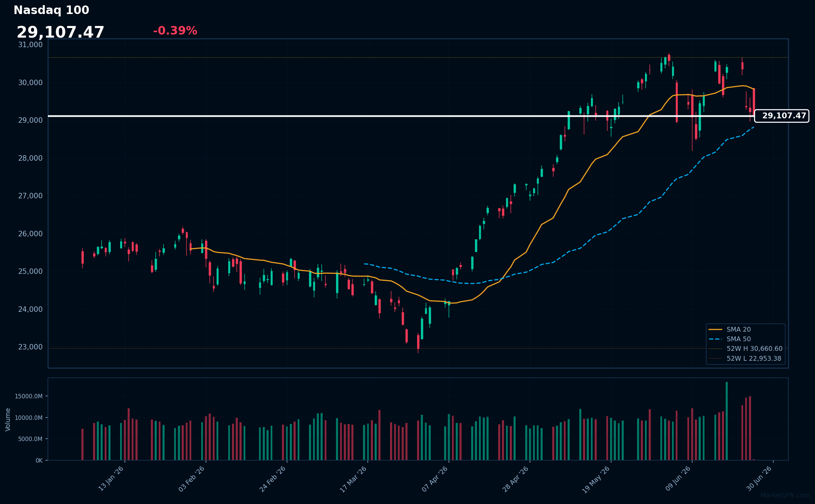The image size is (815, 504).
Task: Click the 15000.0M volume axis label
Action: click(29, 396)
